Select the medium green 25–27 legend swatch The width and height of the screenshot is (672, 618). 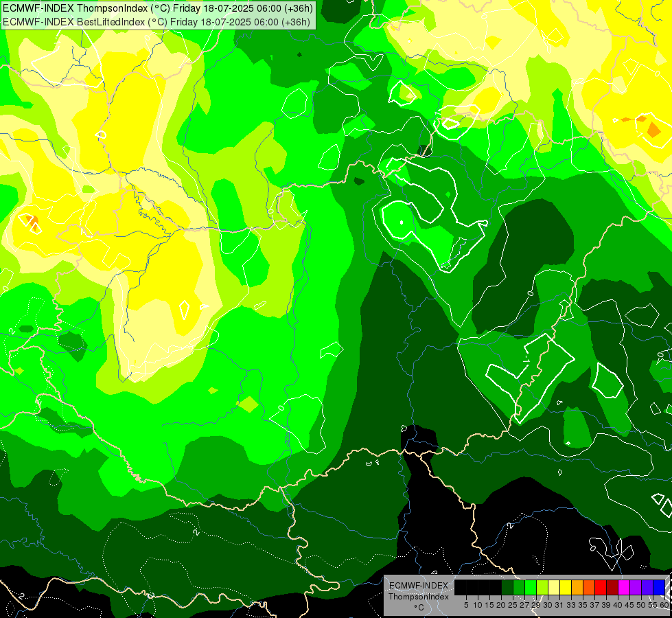[x=519, y=587]
